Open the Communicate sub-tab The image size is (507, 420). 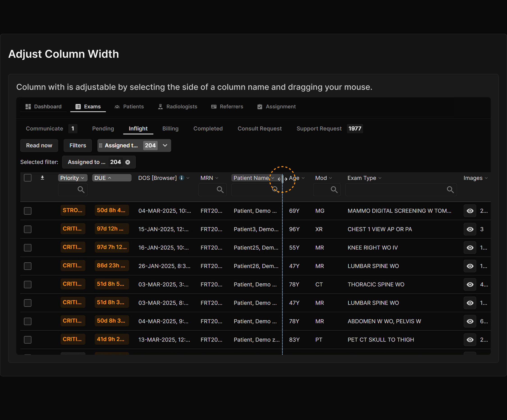44,129
